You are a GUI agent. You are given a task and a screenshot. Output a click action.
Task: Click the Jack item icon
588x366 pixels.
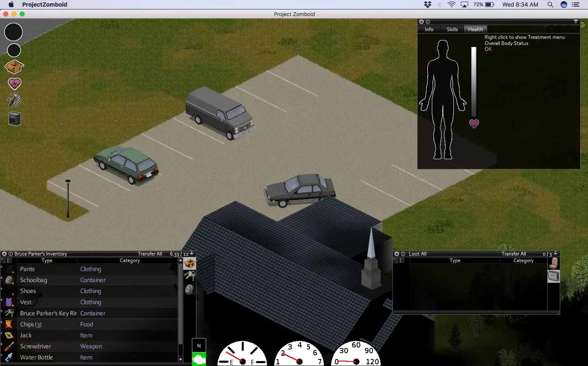click(9, 335)
